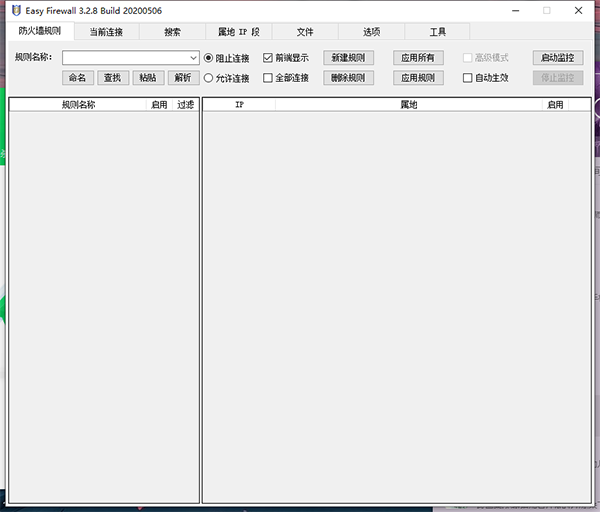Click the Easy Firewall shield title icon
This screenshot has width=600, height=512.
pos(16,10)
